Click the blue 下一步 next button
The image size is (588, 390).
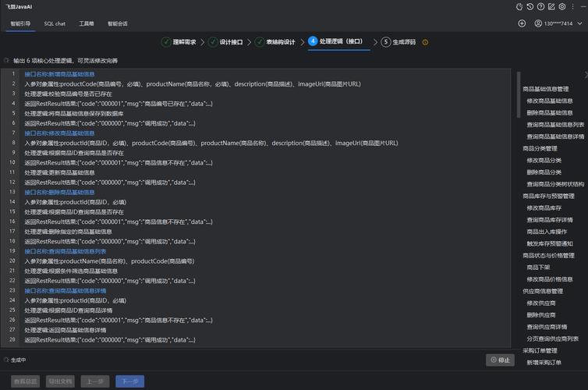click(130, 381)
